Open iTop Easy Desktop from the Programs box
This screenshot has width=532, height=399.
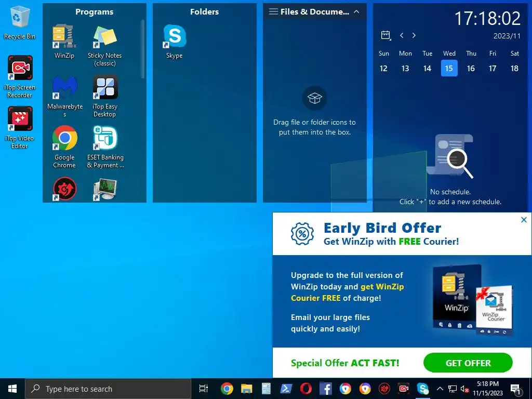click(x=105, y=96)
